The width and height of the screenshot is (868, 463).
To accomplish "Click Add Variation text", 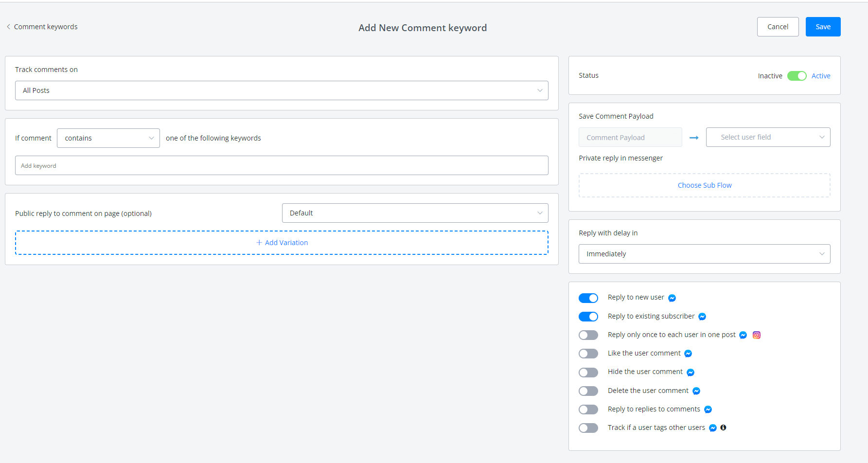I will (286, 243).
